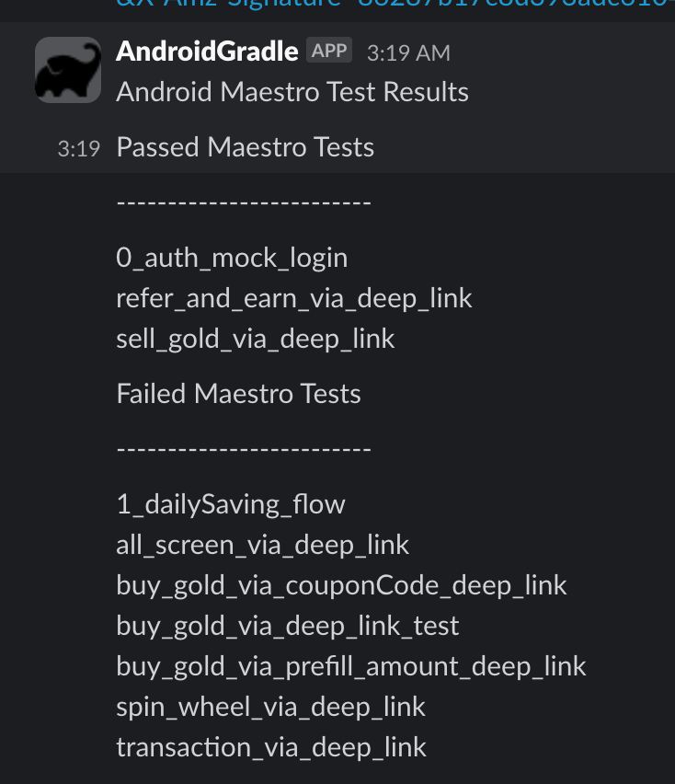Click the compact 3:19 timestamp

pyautogui.click(x=79, y=149)
